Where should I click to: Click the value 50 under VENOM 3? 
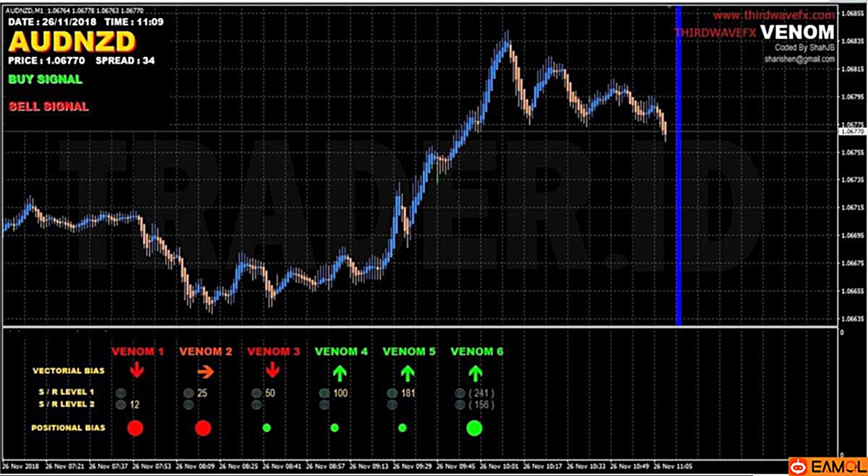pos(270,394)
